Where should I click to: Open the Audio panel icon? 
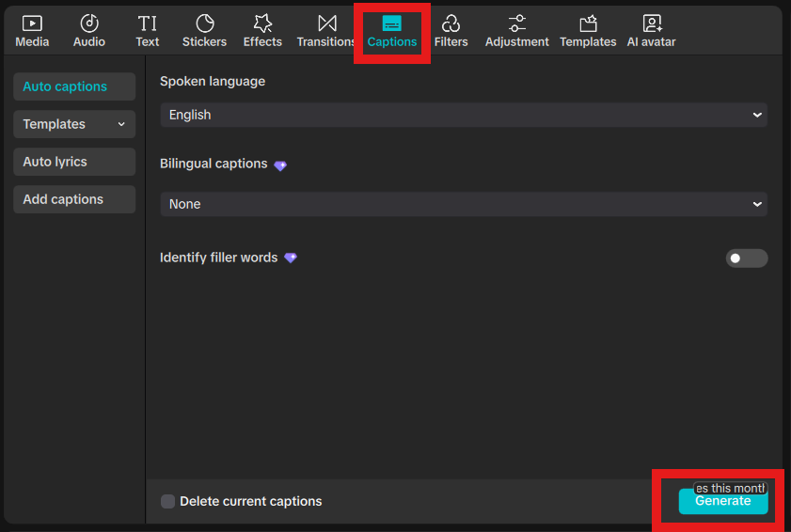(x=89, y=23)
